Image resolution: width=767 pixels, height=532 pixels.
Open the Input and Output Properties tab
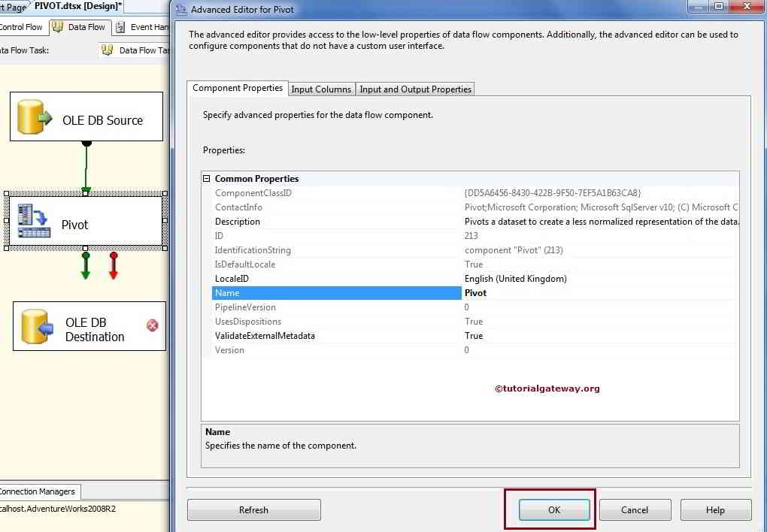415,89
